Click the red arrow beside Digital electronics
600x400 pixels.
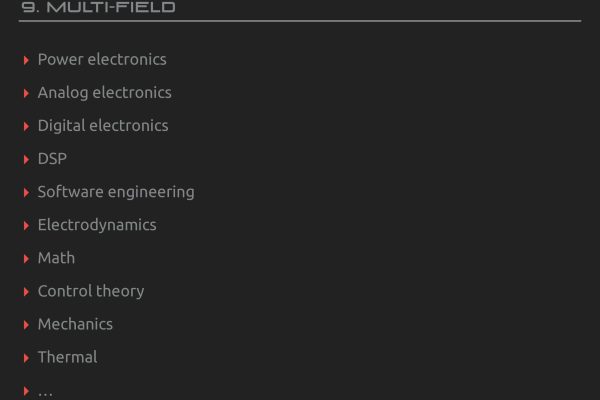coord(26,126)
